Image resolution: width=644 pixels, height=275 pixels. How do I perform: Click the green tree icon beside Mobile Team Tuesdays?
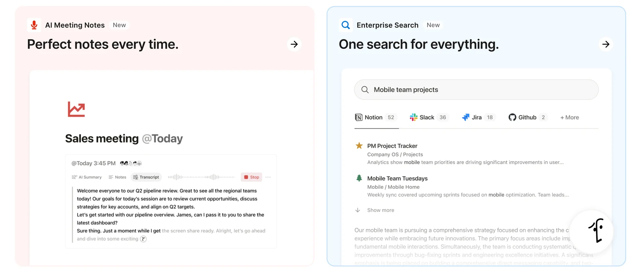pos(359,178)
